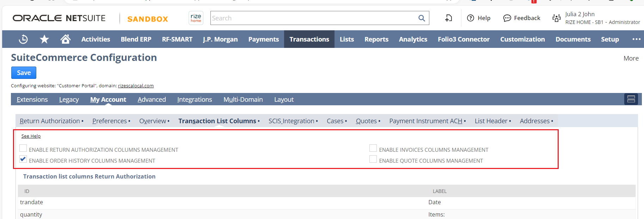644x219 pixels.
Task: Click the Shortcuts star icon
Action: tap(44, 39)
